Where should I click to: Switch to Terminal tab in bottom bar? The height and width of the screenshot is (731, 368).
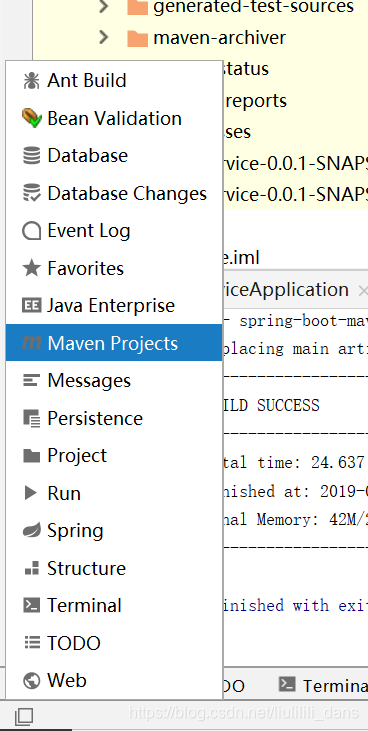[323, 685]
